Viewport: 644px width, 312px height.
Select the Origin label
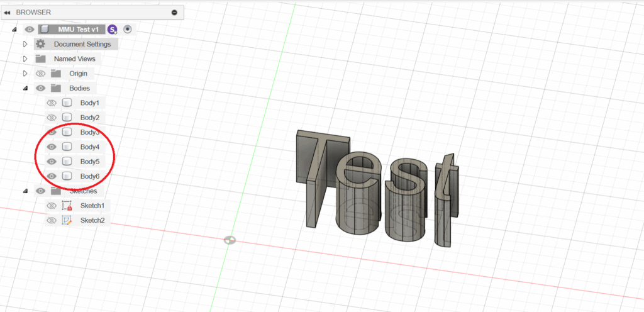[x=78, y=74]
